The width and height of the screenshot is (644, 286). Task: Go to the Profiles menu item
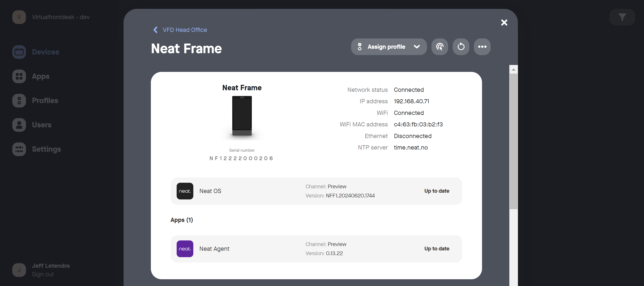(45, 101)
